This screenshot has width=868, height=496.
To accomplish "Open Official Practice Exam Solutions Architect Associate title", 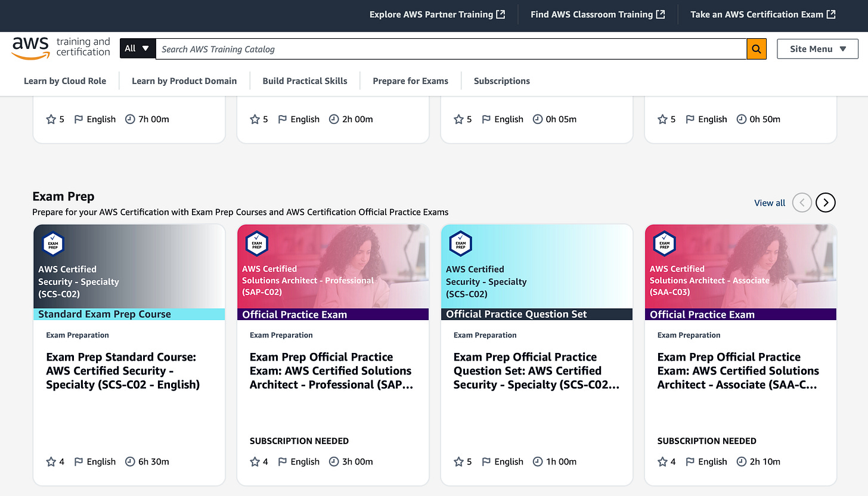I will point(738,371).
